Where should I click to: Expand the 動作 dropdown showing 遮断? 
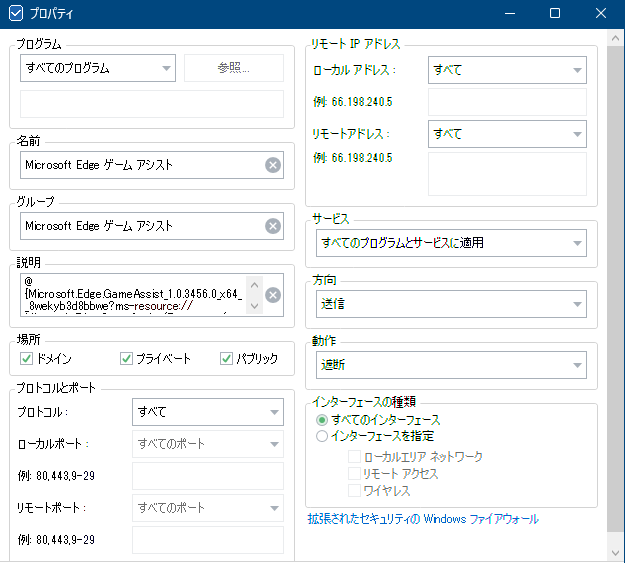[450, 366]
